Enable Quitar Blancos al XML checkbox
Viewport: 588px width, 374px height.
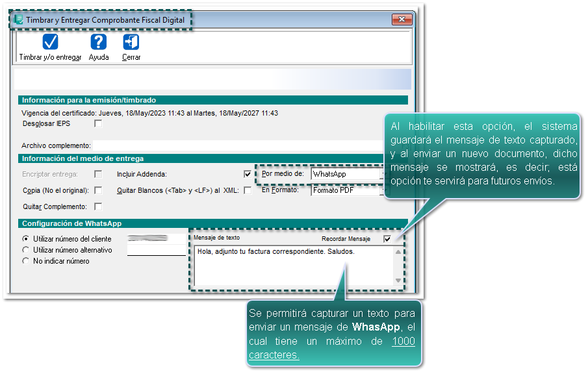coord(248,190)
